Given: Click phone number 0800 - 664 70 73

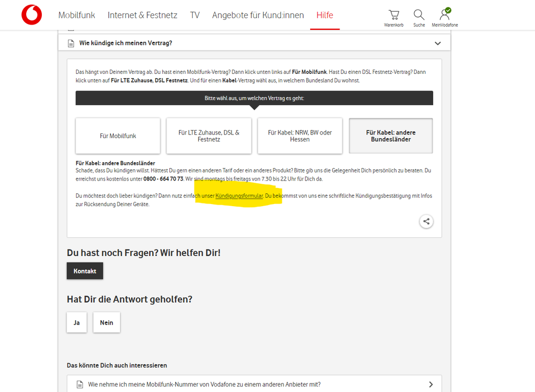Looking at the screenshot, I should click(163, 179).
